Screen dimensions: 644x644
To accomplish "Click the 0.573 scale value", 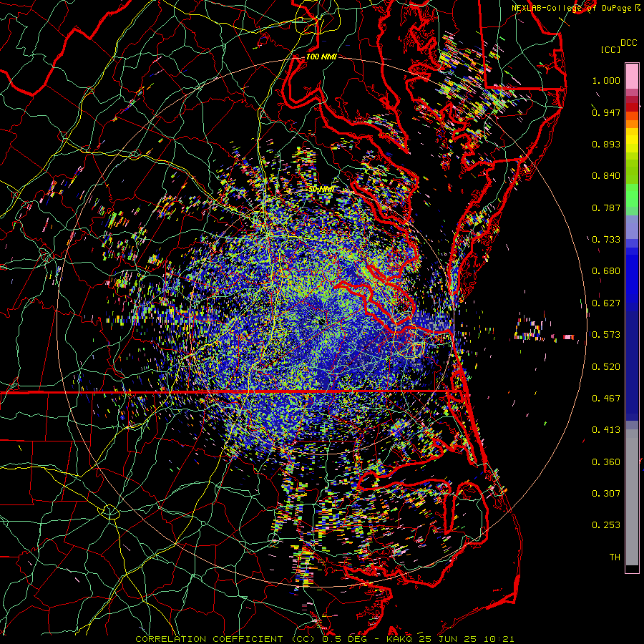I will coord(606,335).
